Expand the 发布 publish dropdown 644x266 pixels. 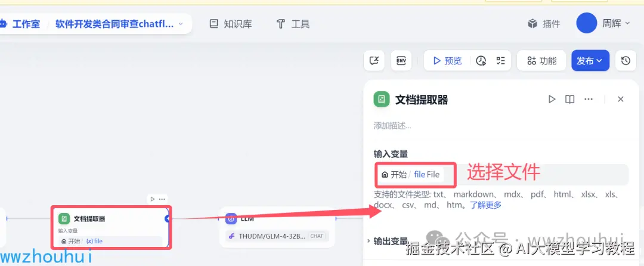tap(590, 61)
